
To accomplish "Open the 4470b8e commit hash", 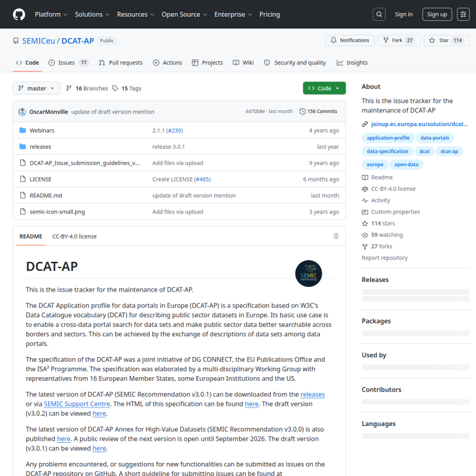I will point(255,111).
